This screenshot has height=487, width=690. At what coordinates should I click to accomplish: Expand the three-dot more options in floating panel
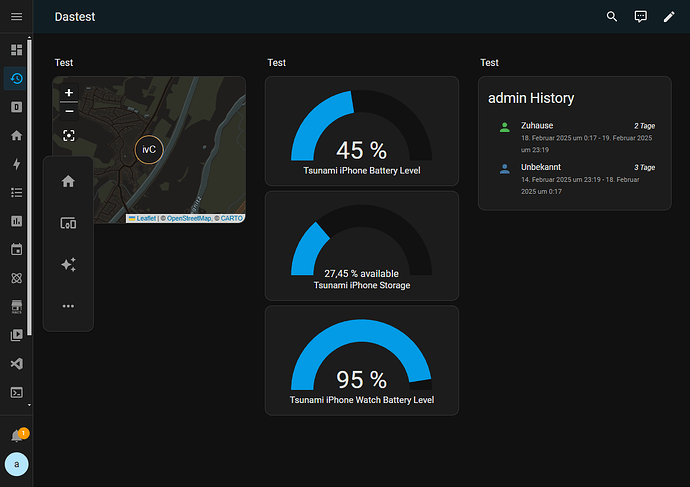click(x=68, y=306)
